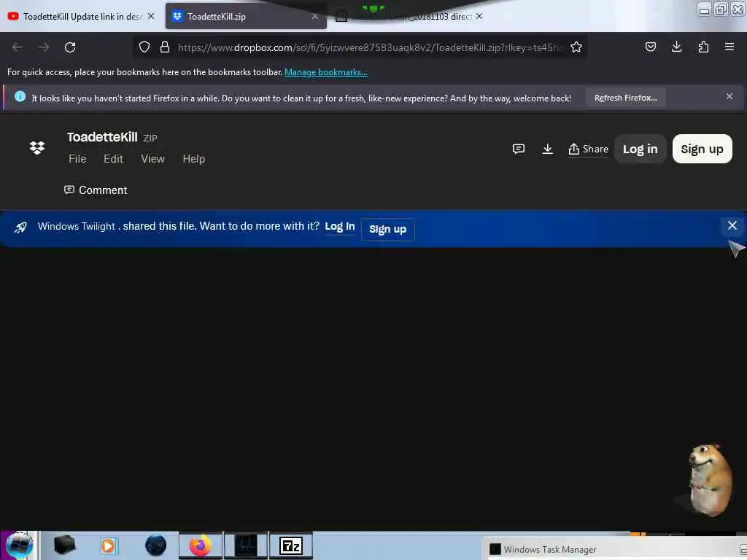Open the media player taskbar icon
The height and width of the screenshot is (560, 747).
click(108, 545)
